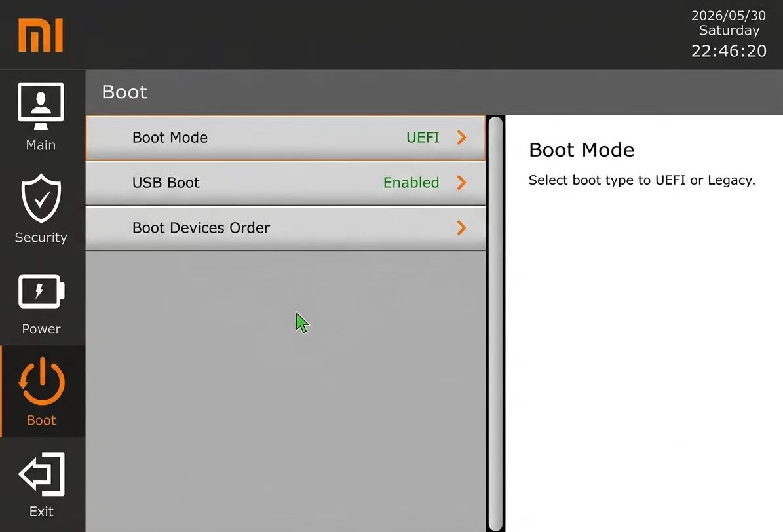Select the Boot power-cycle icon
This screenshot has height=532, width=783.
(x=42, y=381)
